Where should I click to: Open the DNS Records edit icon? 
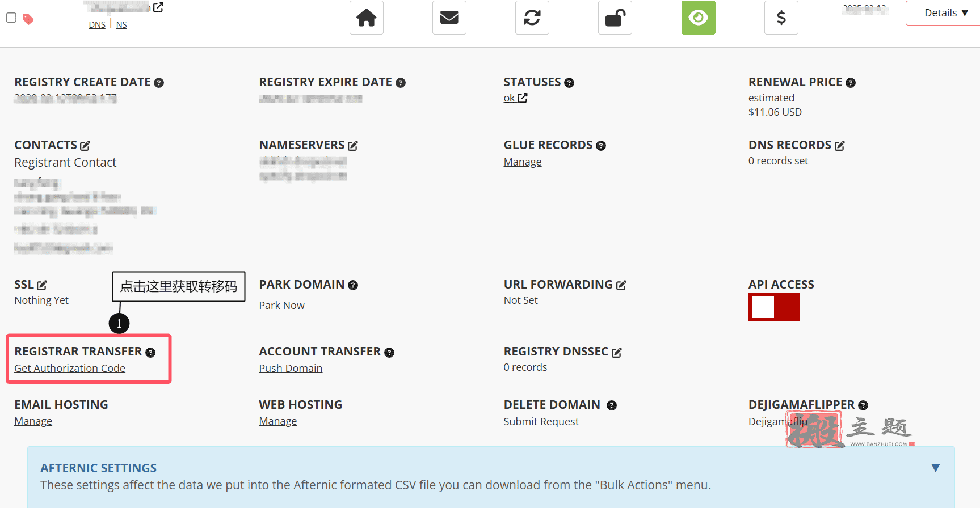click(840, 146)
